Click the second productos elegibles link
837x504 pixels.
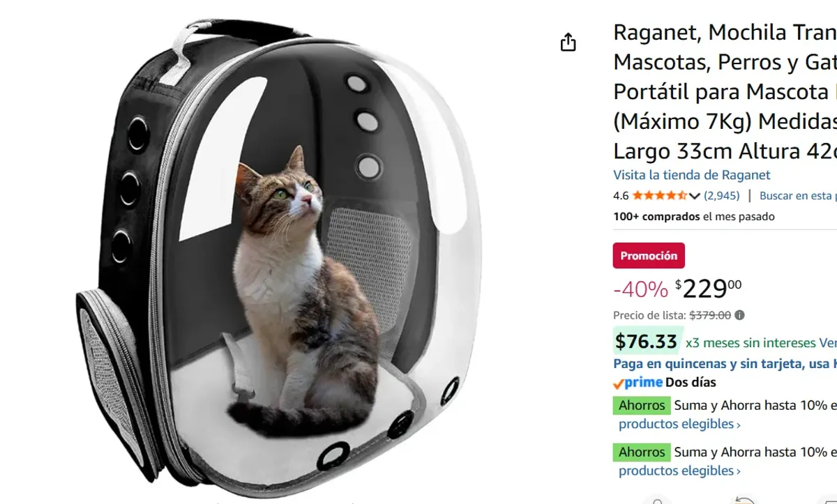[x=675, y=471]
